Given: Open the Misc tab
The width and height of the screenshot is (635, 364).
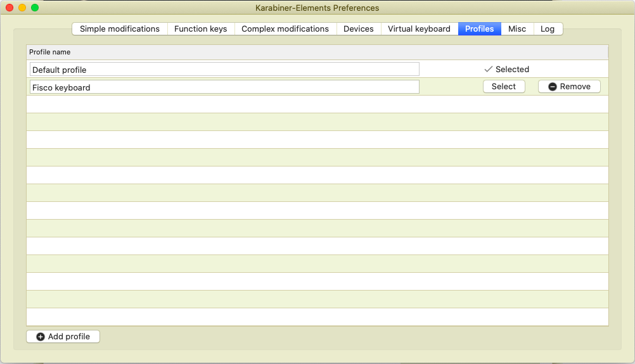Looking at the screenshot, I should (517, 28).
